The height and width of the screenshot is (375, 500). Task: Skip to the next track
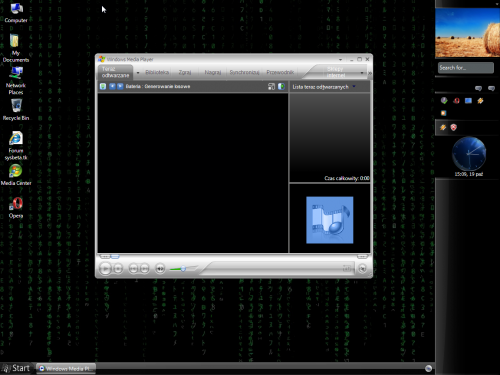pos(144,268)
